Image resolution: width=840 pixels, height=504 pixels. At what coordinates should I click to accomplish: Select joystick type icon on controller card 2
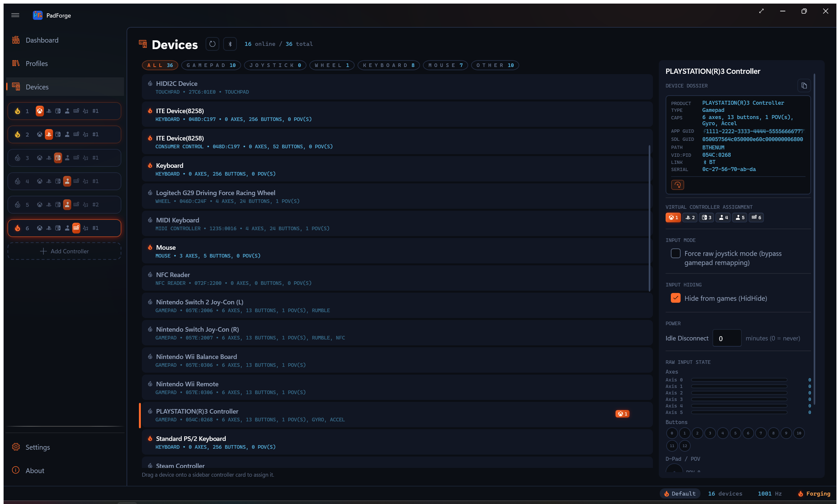[67, 135]
